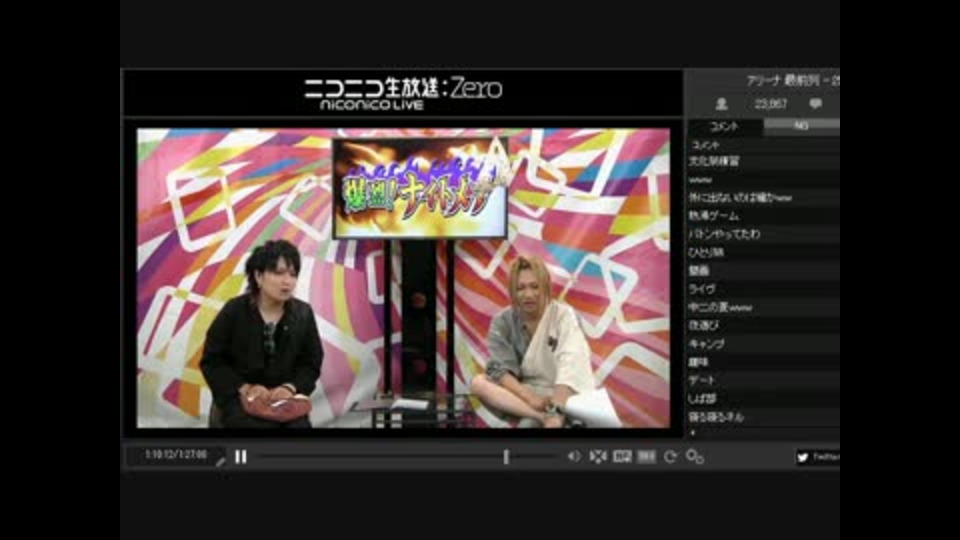The width and height of the screenshot is (960, 540).
Task: Click the seek bar position marker
Action: click(506, 457)
